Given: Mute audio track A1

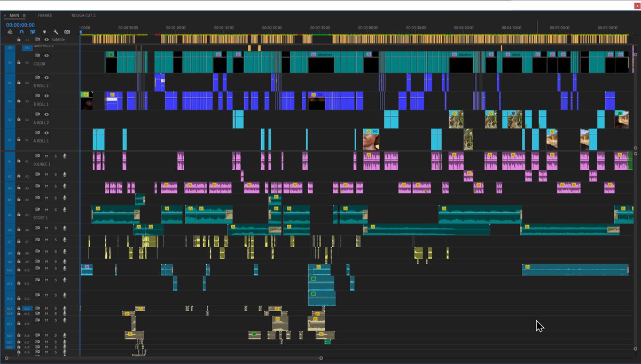Looking at the screenshot, I should pos(47,155).
